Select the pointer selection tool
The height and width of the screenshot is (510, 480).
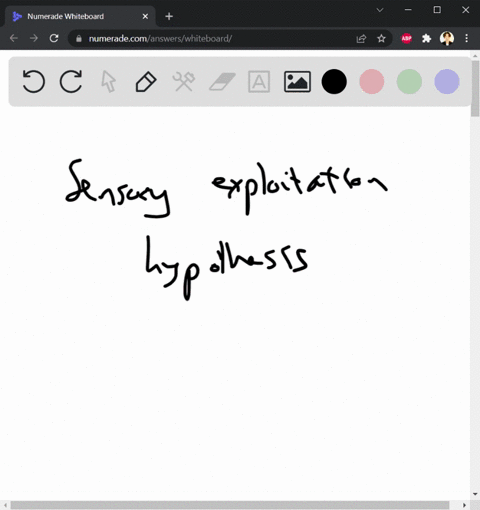[x=108, y=82]
